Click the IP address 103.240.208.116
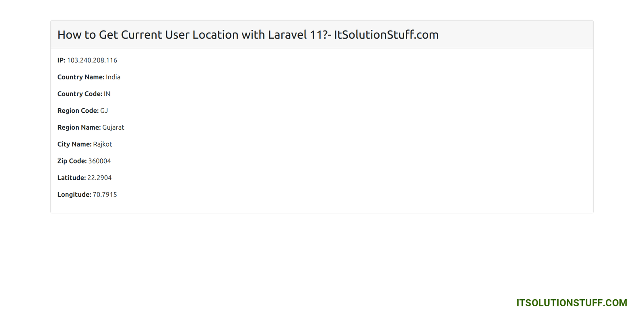Viewport: 644px width, 313px height. tap(92, 60)
